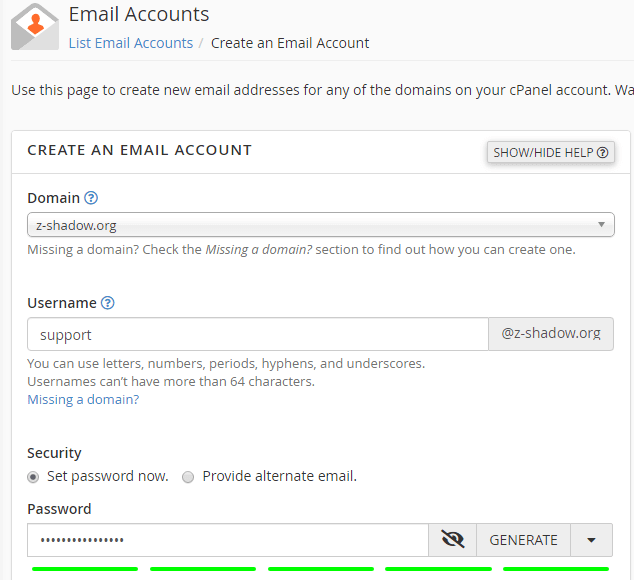This screenshot has width=634, height=580.
Task: Select 'Provide alternate email' radio option
Action: pyautogui.click(x=188, y=477)
